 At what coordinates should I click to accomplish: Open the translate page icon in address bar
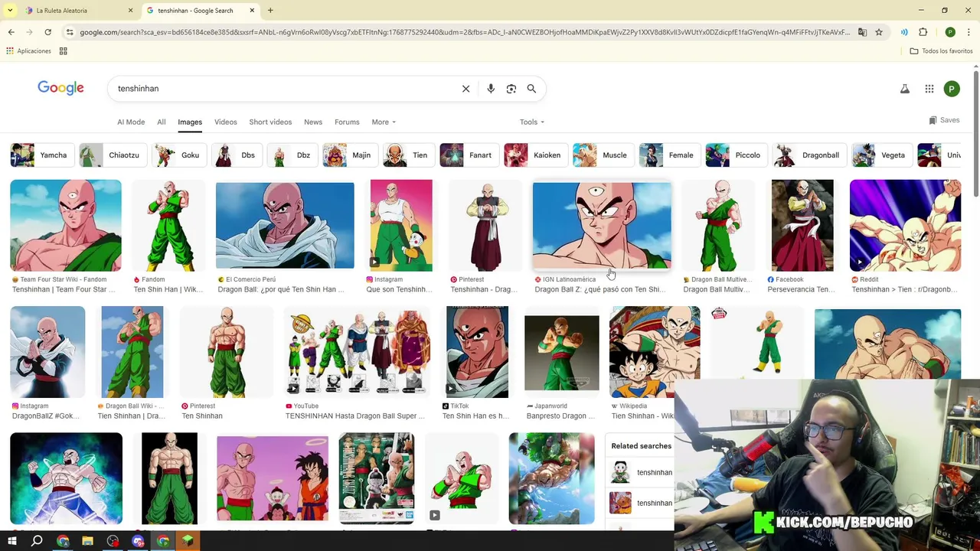(x=862, y=32)
